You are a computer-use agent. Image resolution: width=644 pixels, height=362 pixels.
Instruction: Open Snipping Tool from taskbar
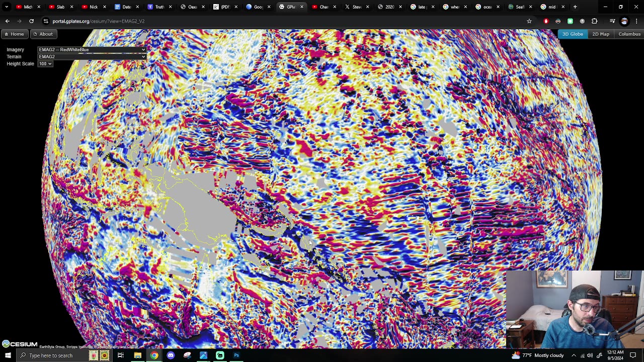point(187,355)
